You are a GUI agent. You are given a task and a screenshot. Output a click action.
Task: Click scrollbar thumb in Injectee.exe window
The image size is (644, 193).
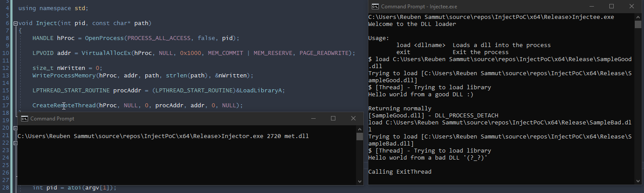coord(638,24)
